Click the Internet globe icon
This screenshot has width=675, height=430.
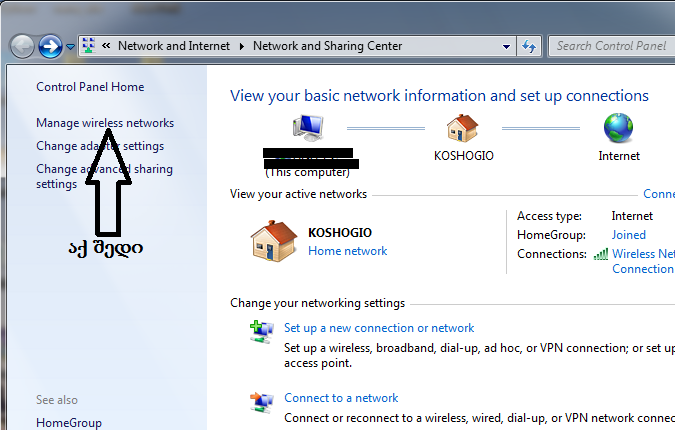click(618, 128)
